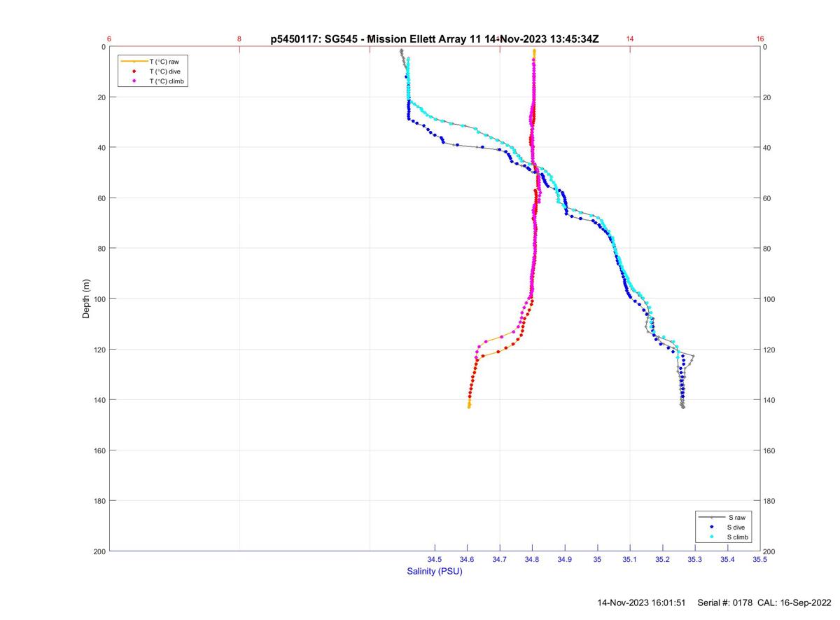Viewport: 840px width, 620px height.
Task: Click the magenta dot marker for T climb in the legend
Action: [x=133, y=81]
